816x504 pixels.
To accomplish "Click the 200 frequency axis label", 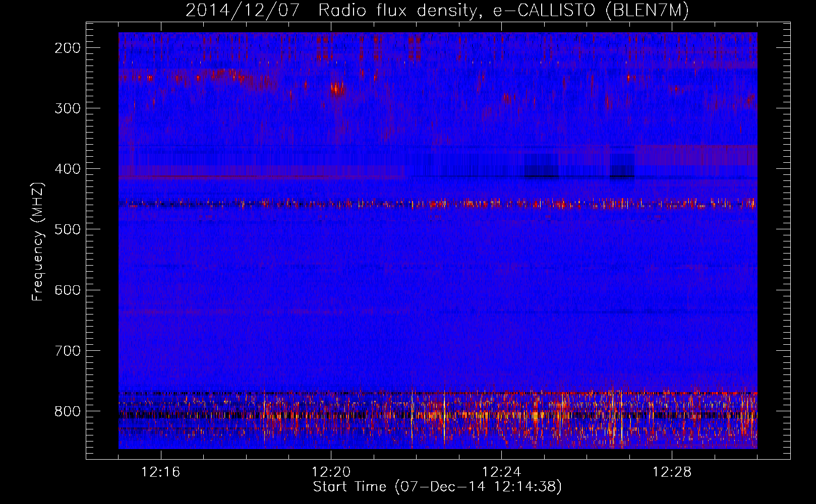I will tap(67, 48).
